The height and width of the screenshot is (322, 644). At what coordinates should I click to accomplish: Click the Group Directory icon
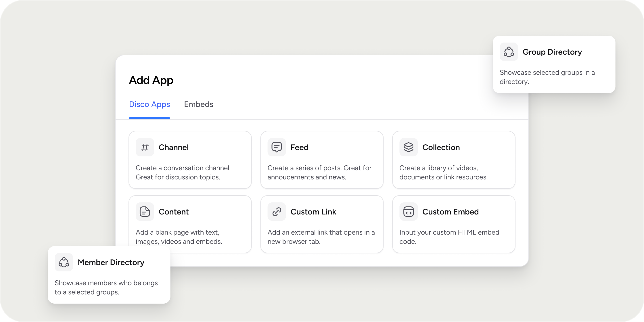509,52
